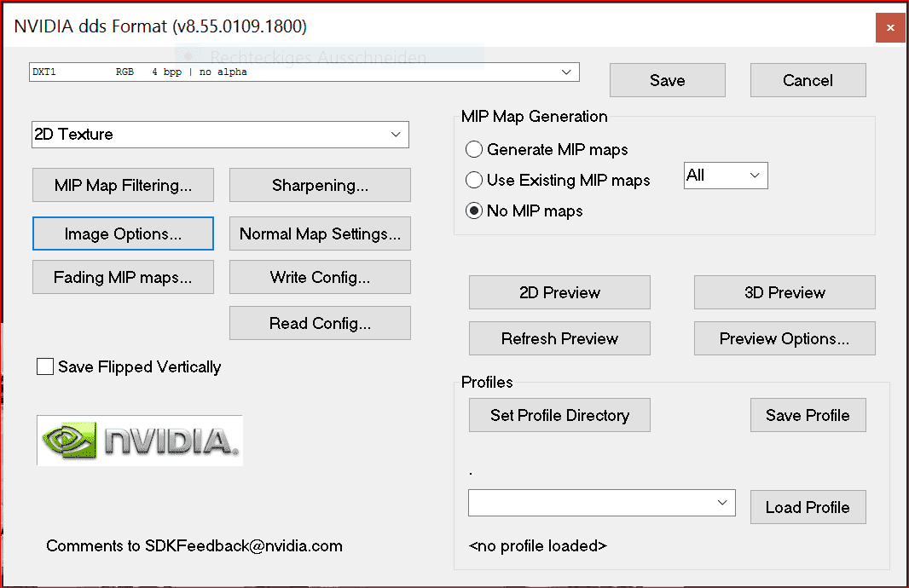Screen dimensions: 909x588
Task: Show the 2D Preview
Action: pos(559,292)
